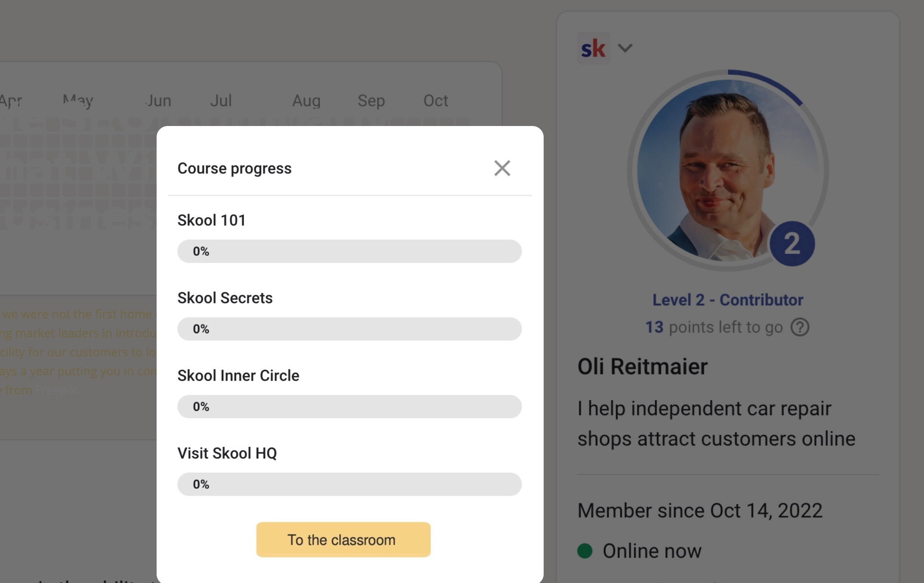Click To the classroom button
This screenshot has width=924, height=583.
click(x=343, y=539)
